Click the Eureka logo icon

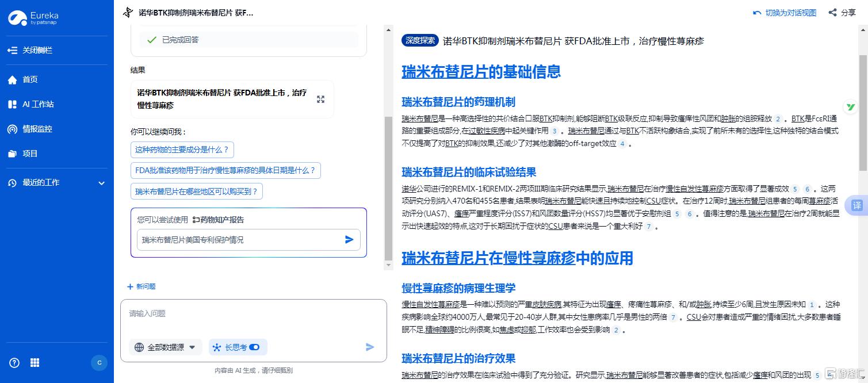click(17, 18)
